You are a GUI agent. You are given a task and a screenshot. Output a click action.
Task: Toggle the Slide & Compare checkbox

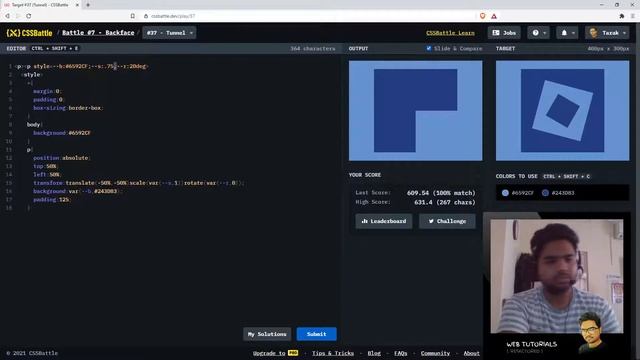click(429, 48)
